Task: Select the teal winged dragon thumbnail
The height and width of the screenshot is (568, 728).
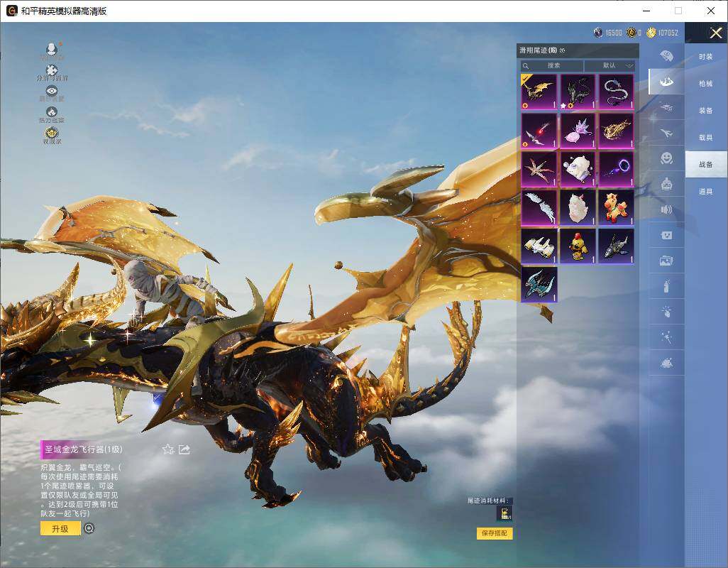Action: point(539,285)
